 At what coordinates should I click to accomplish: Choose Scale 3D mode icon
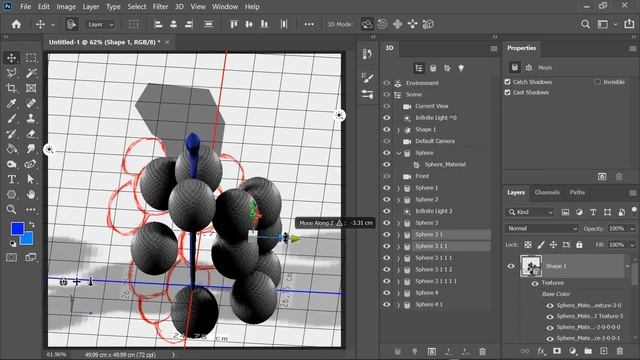pyautogui.click(x=428, y=24)
